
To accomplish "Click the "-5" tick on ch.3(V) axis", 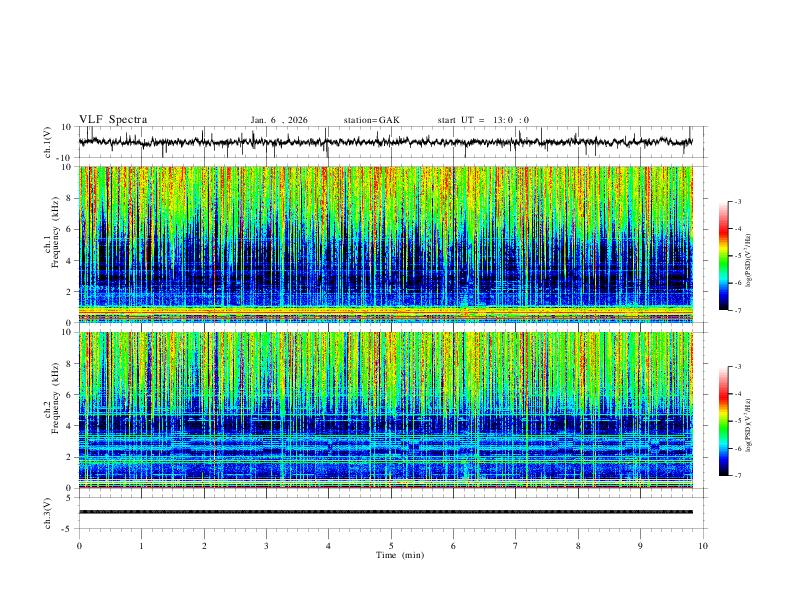I will (68, 529).
